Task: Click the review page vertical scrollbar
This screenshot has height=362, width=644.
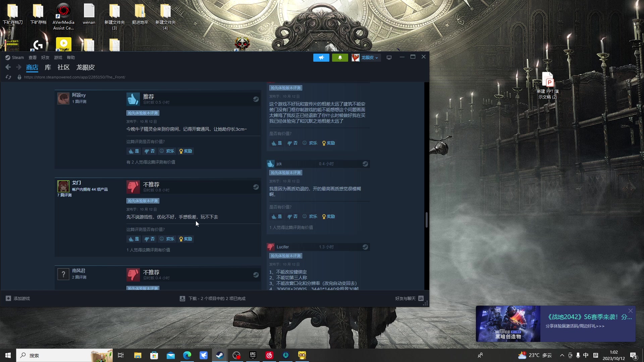Action: [426, 220]
